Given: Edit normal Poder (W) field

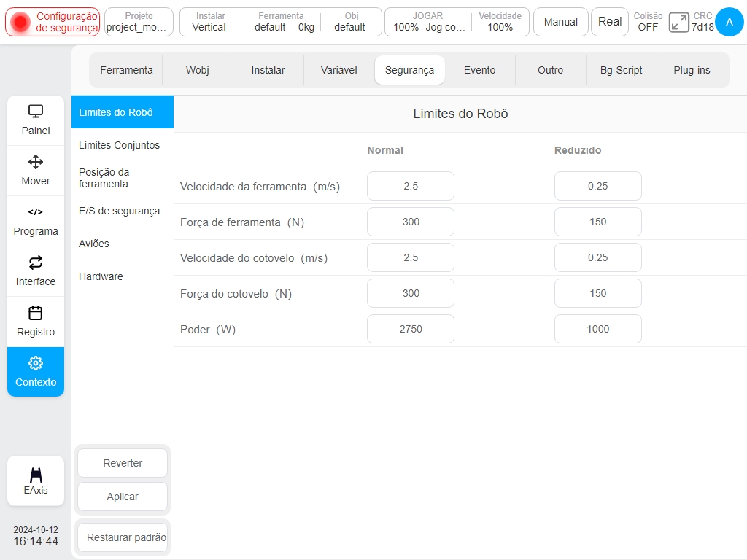Looking at the screenshot, I should pos(411,329).
